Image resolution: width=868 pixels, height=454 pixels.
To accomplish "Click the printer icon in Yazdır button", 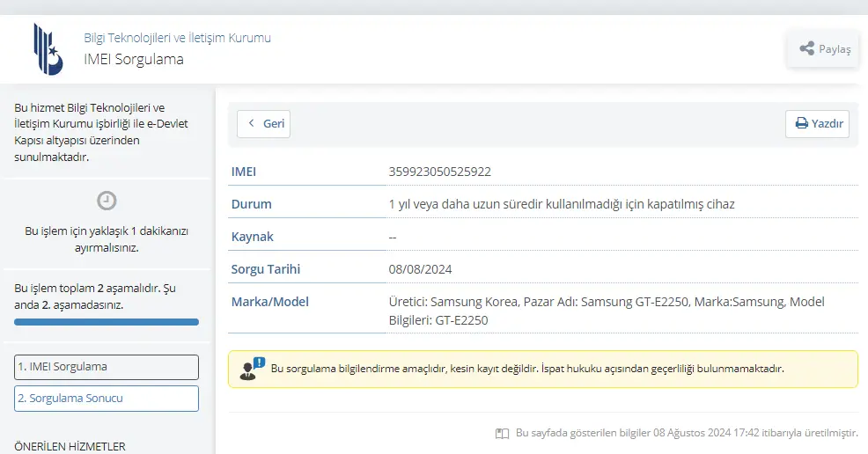I will click(802, 123).
